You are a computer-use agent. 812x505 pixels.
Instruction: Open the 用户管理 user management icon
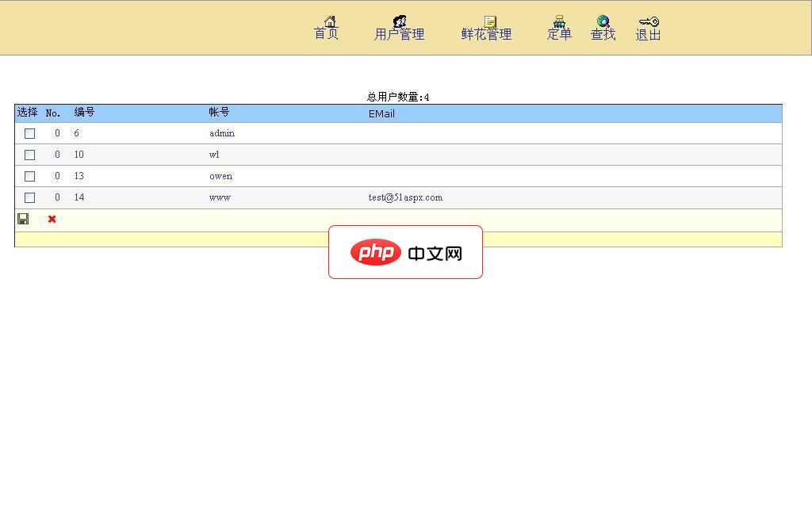click(x=399, y=21)
